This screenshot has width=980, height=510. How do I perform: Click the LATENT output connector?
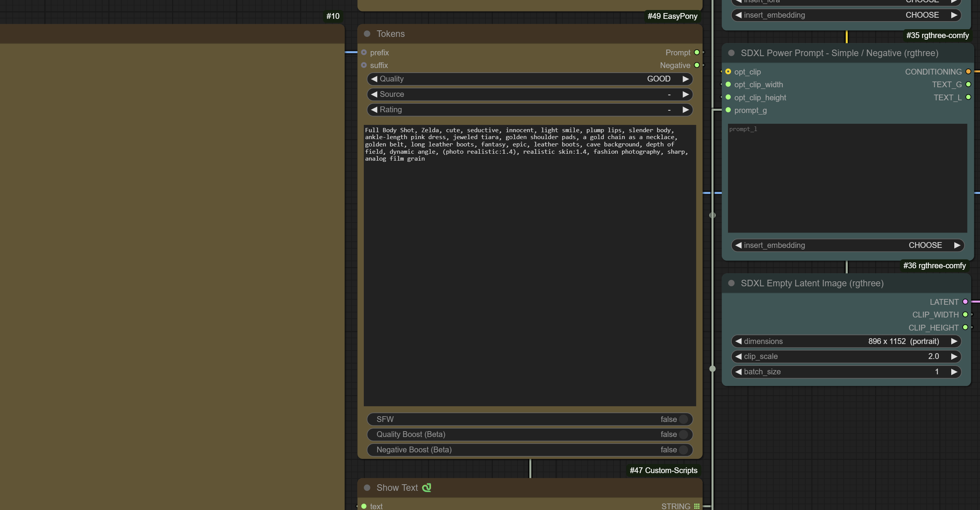tap(965, 302)
